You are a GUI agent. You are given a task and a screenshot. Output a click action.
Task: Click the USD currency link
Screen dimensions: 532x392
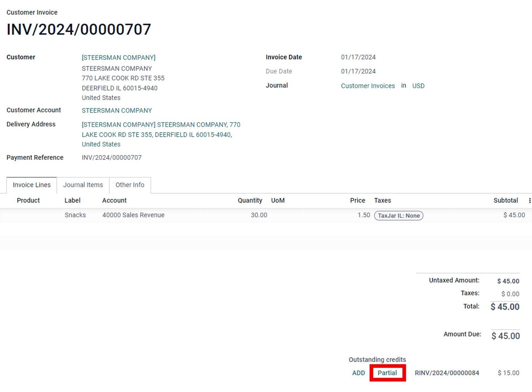418,86
